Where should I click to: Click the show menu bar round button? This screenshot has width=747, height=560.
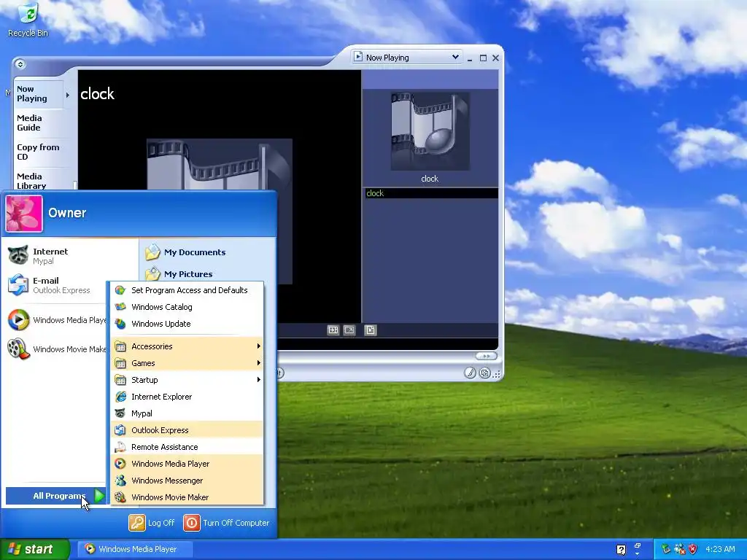pyautogui.click(x=20, y=64)
